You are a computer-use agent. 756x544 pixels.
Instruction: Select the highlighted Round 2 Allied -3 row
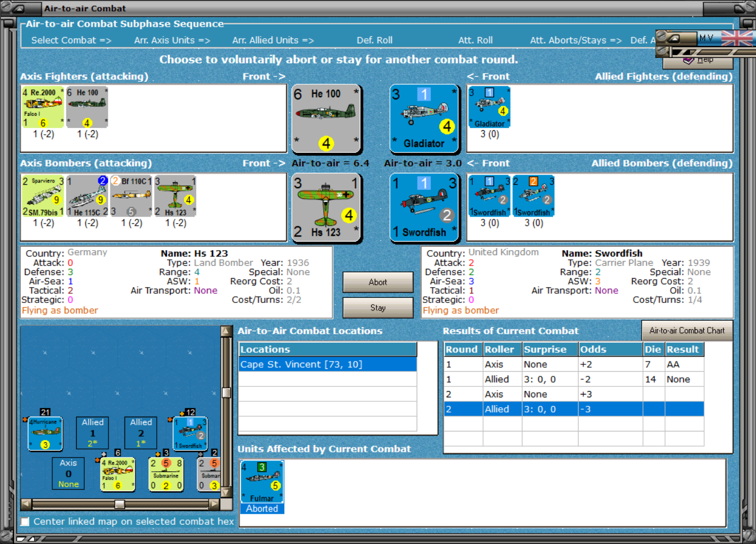click(574, 409)
